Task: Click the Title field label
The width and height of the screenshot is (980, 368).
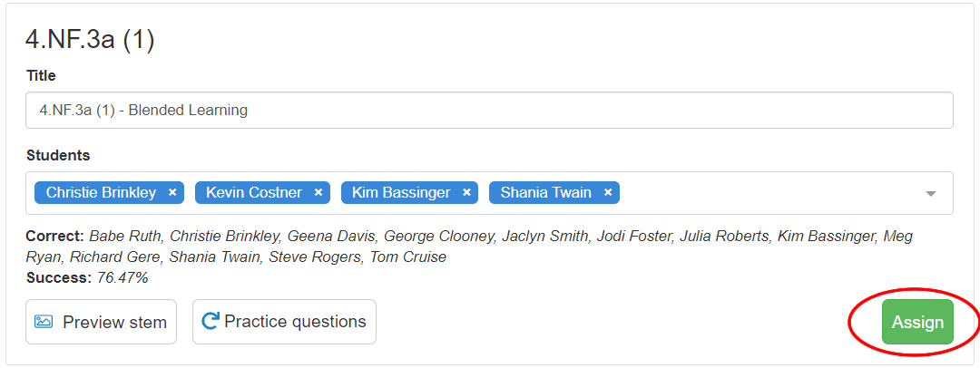Action: [x=41, y=75]
